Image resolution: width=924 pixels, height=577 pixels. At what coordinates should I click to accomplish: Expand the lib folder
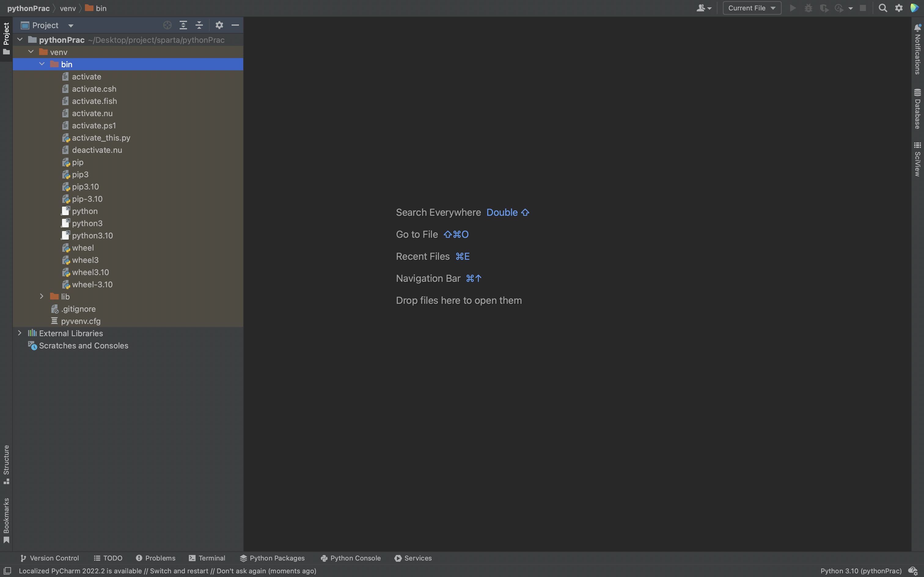point(42,296)
